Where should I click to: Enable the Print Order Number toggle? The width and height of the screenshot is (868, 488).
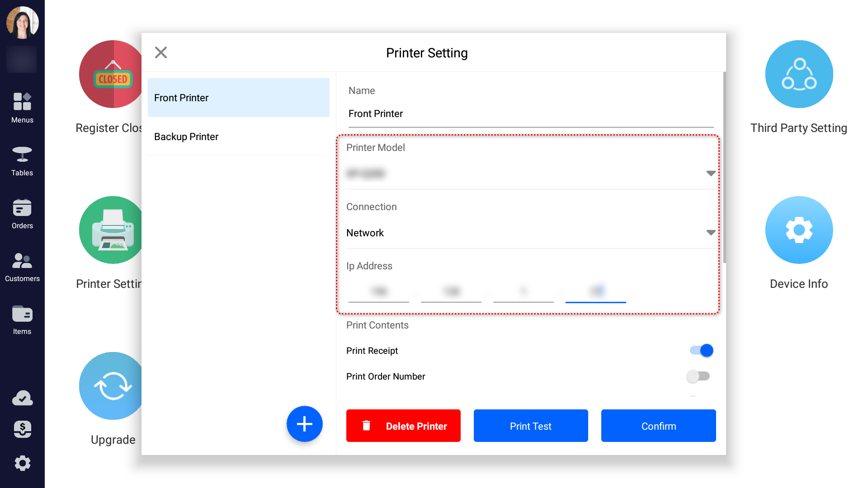tap(698, 376)
